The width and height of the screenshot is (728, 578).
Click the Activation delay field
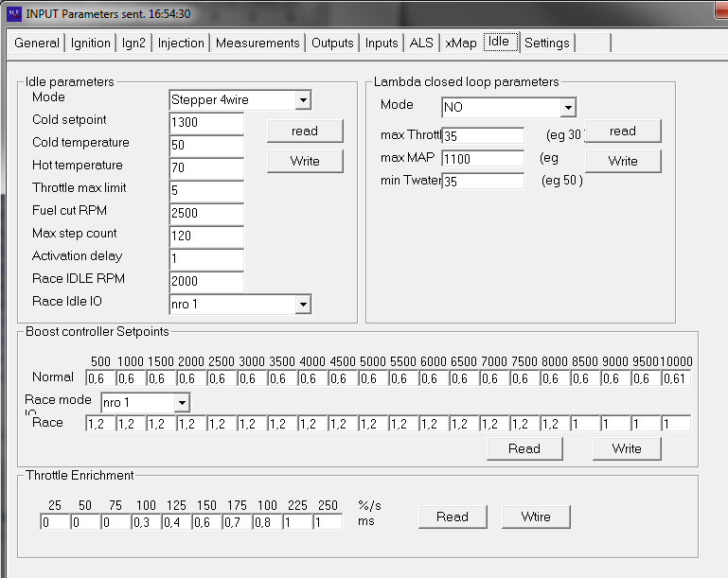[x=206, y=259]
